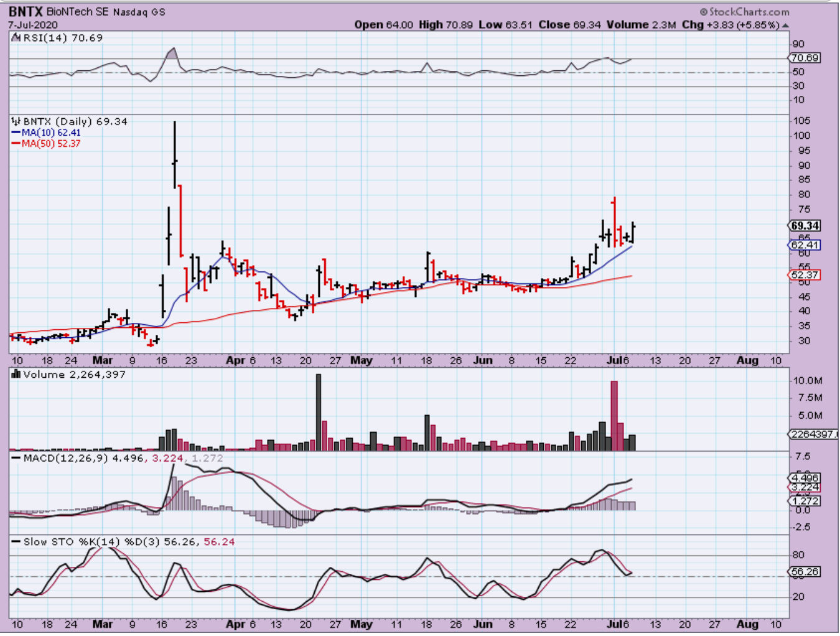Select the red MA(50) 52.37 legend
Screen dimensions: 840x636
pyautogui.click(x=47, y=143)
